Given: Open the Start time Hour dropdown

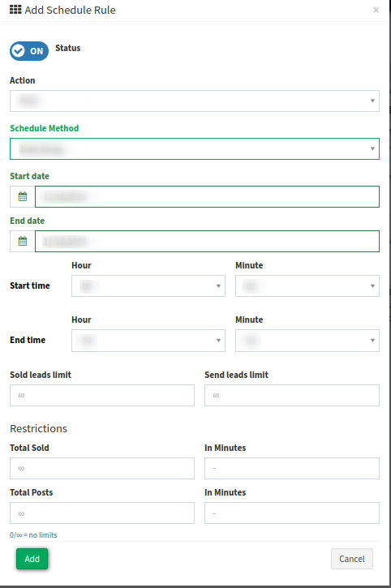Looking at the screenshot, I should click(x=148, y=286).
